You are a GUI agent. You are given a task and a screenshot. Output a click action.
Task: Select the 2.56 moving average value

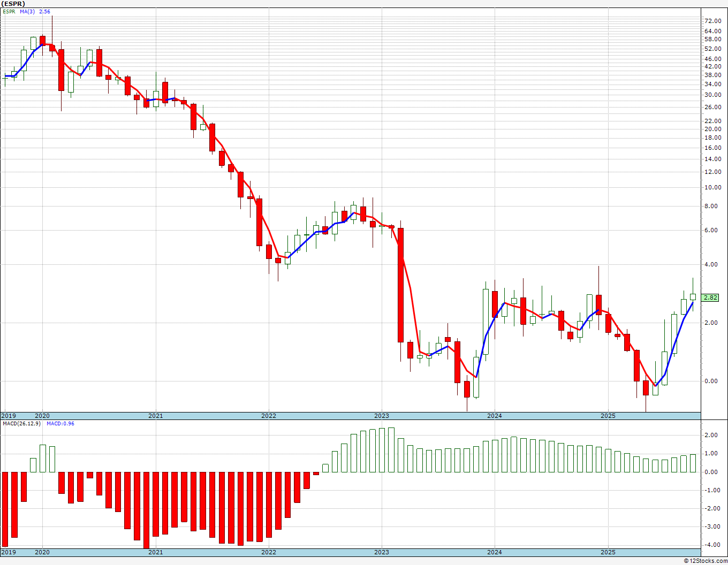[44, 11]
